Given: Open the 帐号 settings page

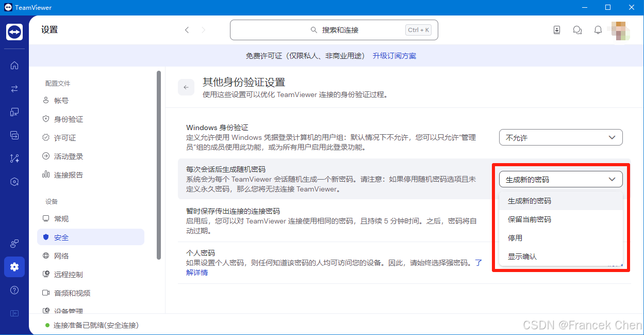Looking at the screenshot, I should (91, 101).
